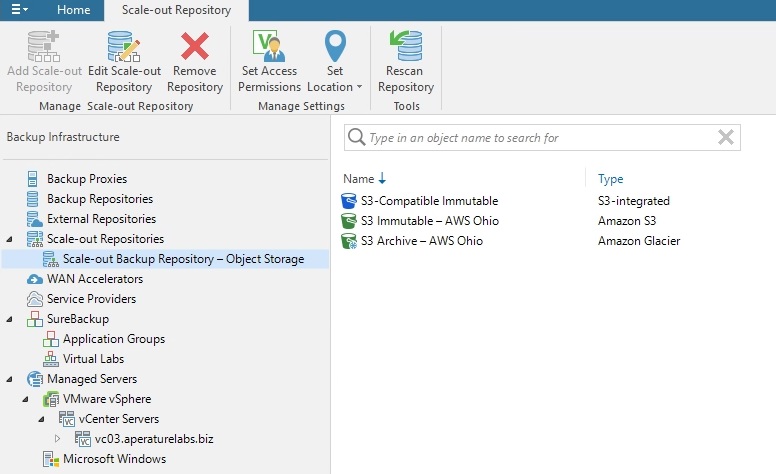776x474 pixels.
Task: Collapse the Scale-out Repositories tree node
Action: (x=9, y=239)
